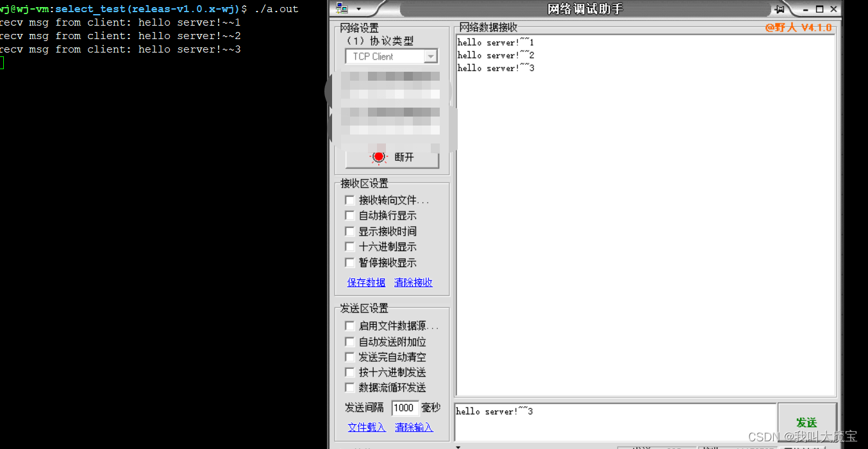Click the small triangle expander below the send panel

click(x=457, y=446)
